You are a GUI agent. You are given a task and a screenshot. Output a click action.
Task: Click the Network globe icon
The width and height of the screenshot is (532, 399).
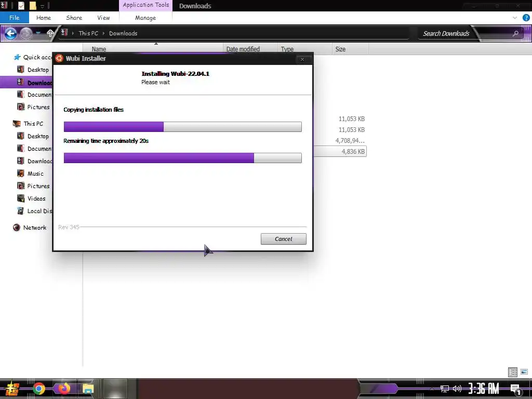point(16,228)
